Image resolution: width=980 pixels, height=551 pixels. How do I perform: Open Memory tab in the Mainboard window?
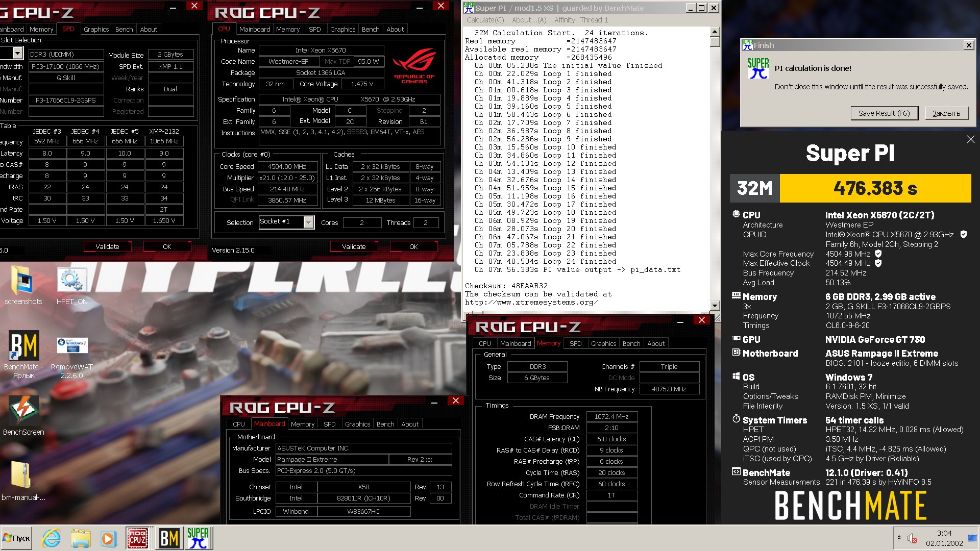303,424
